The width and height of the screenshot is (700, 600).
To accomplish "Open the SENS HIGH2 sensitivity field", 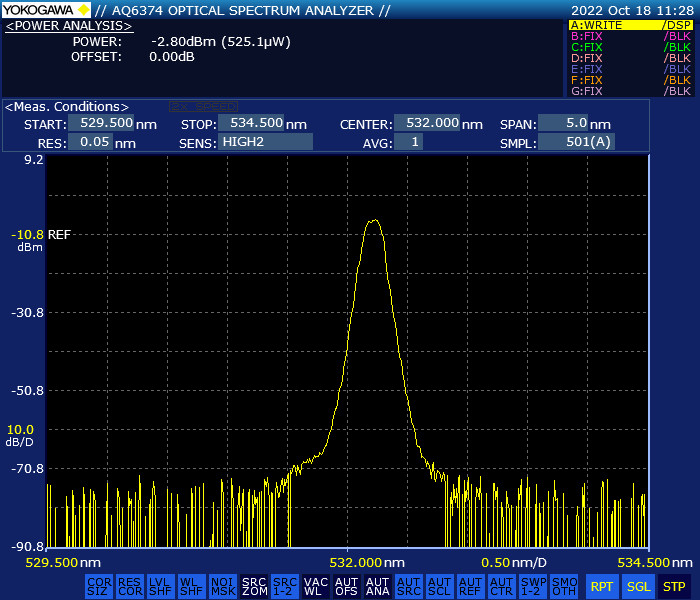I will (x=266, y=142).
